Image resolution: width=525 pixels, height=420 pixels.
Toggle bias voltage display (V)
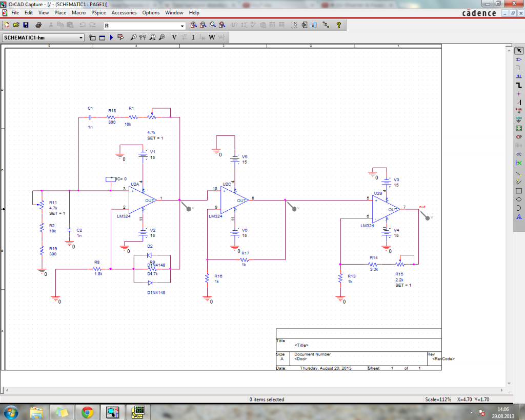coord(174,37)
